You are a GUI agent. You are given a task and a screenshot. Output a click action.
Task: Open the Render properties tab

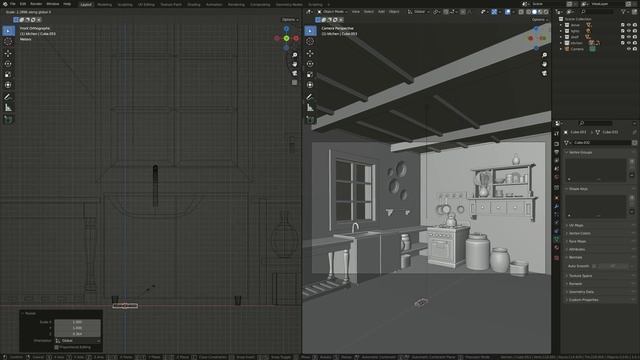point(556,144)
